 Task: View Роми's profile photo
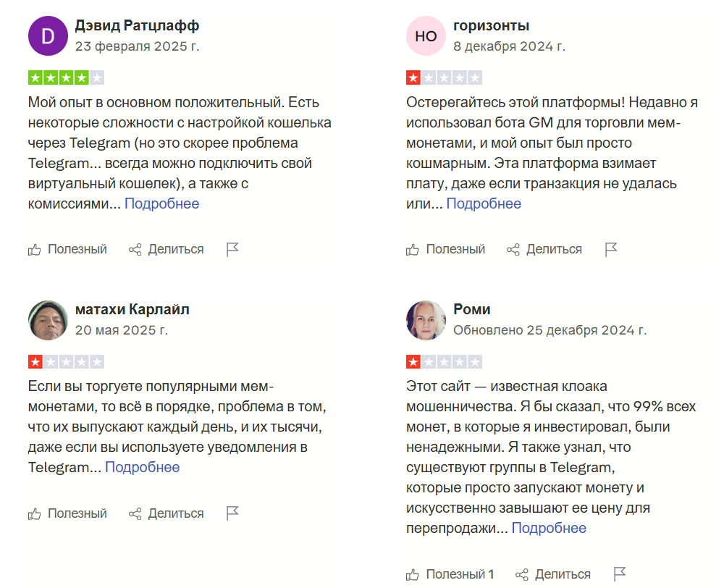coord(426,319)
